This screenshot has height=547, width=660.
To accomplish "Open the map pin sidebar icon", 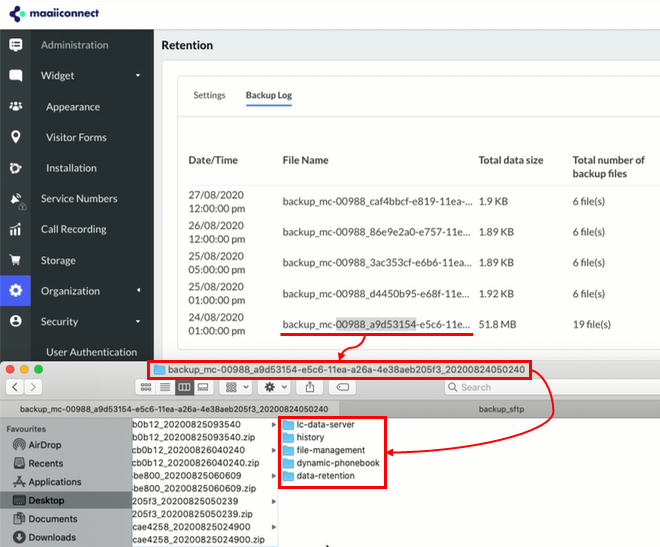I will click(16, 137).
